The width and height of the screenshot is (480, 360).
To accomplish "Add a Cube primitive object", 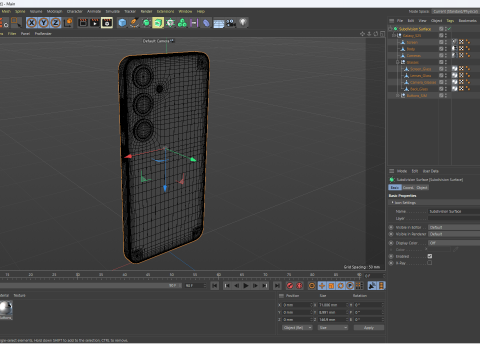I will (122, 23).
